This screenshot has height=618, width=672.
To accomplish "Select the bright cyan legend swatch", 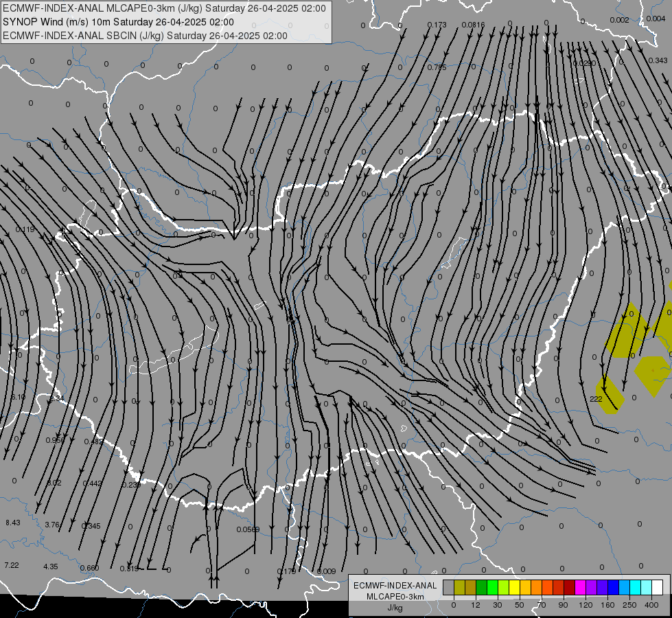I will 636,587.
